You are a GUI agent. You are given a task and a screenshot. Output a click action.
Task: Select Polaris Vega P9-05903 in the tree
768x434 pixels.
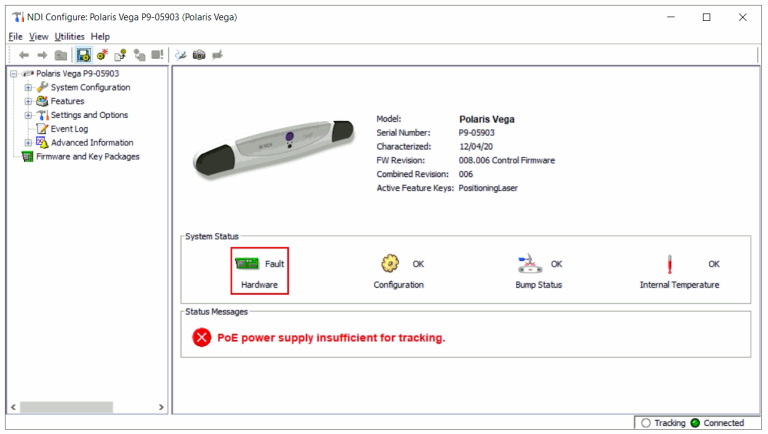point(77,73)
